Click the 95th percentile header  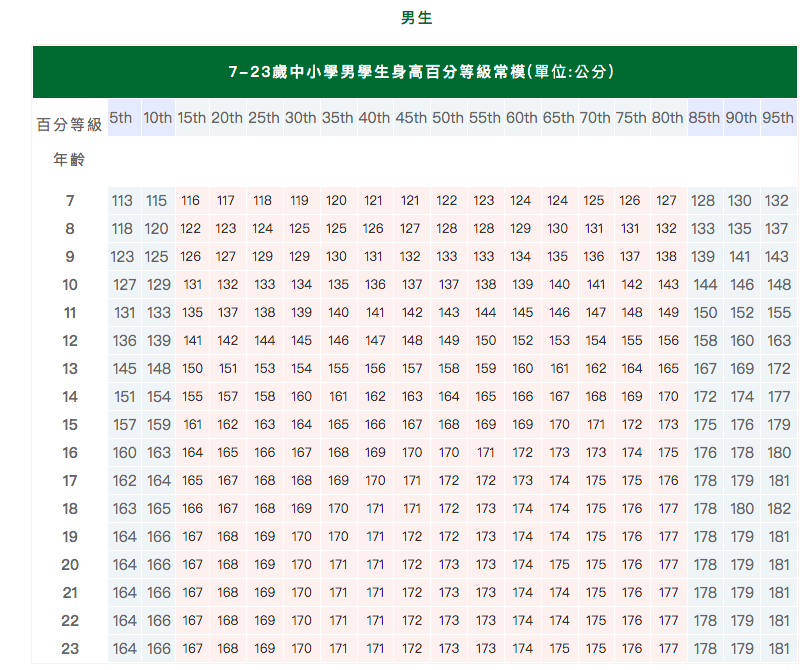(778, 118)
